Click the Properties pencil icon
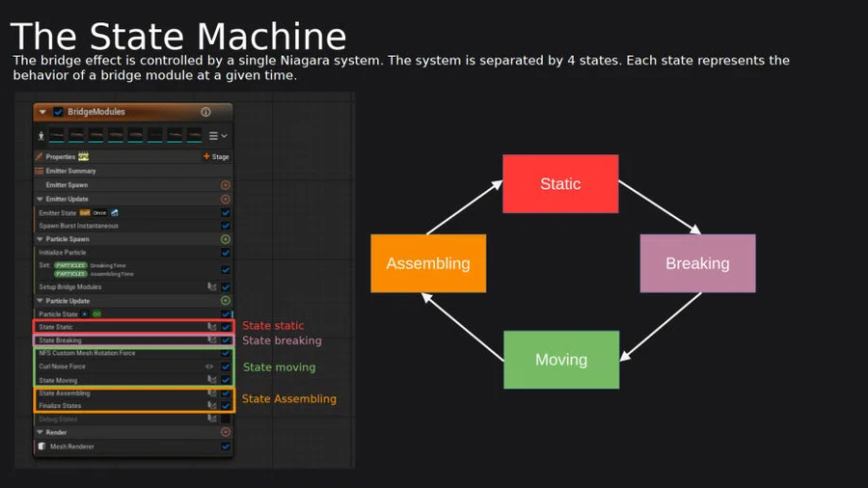868x488 pixels. point(40,156)
